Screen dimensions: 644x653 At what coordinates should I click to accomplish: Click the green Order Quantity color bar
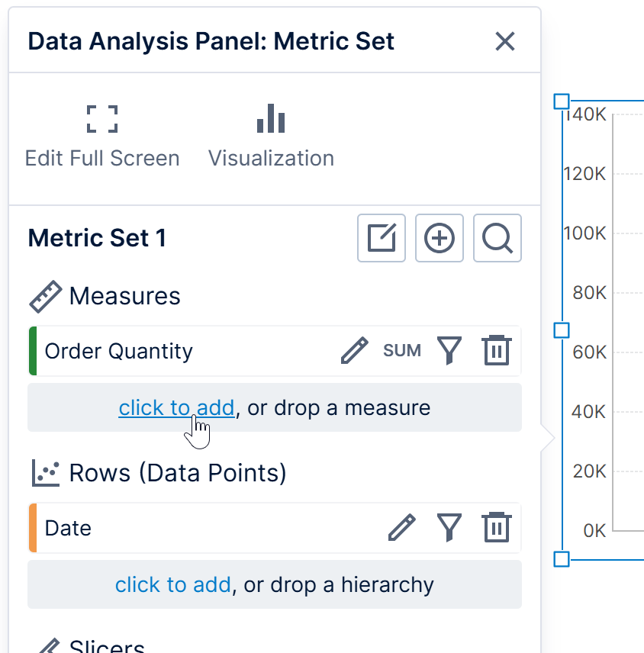click(33, 351)
